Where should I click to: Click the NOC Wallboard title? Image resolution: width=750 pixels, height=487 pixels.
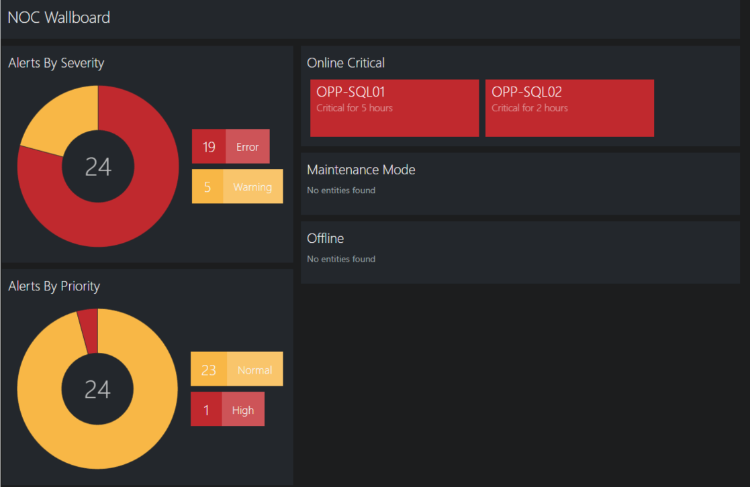(x=59, y=18)
